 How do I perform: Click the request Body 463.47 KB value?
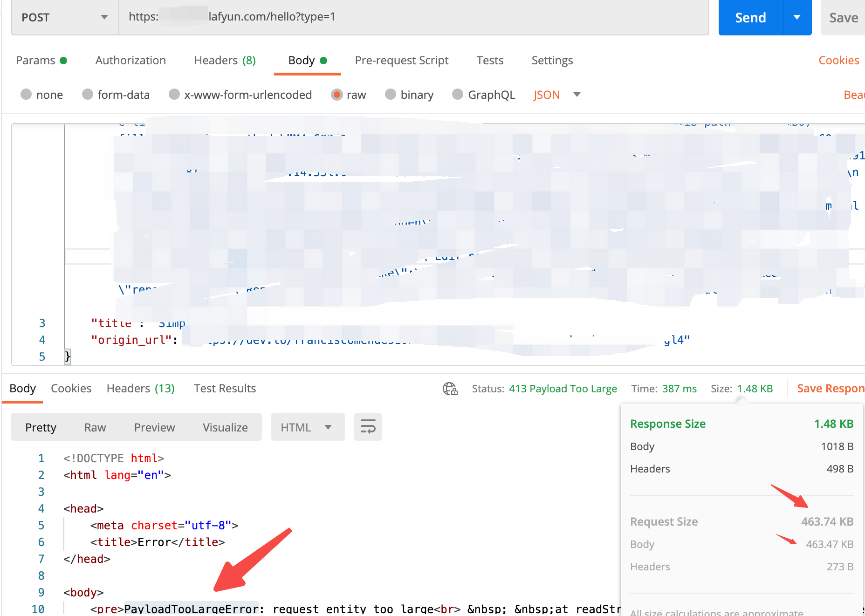tap(830, 544)
